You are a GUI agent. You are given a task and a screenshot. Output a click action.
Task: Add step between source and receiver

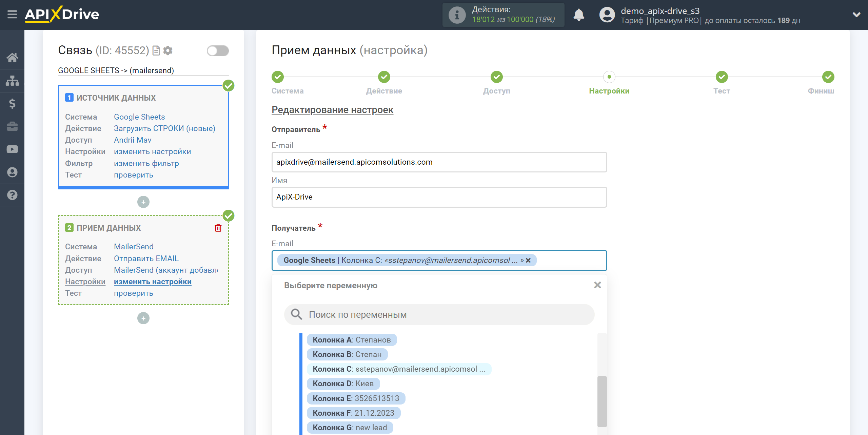tap(143, 202)
